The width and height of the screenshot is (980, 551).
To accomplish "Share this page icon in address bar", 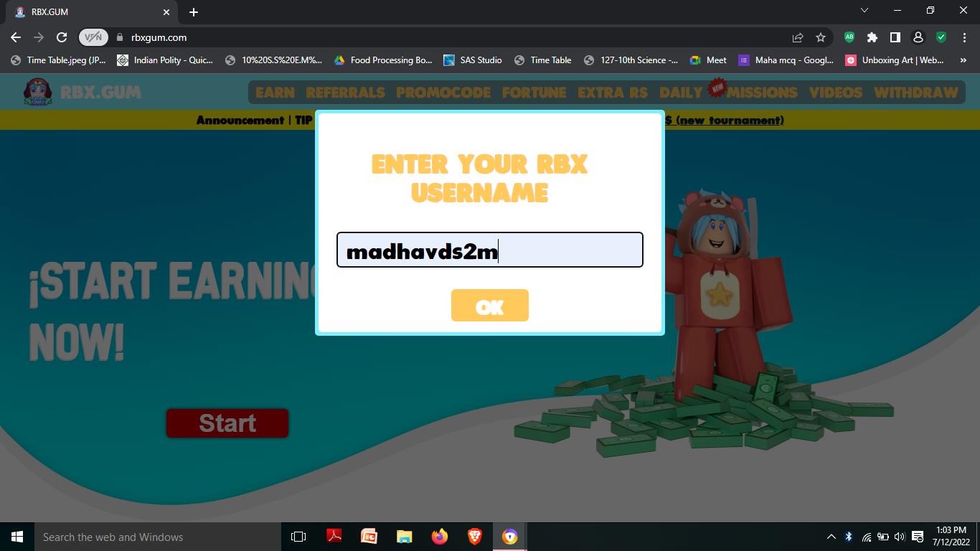I will pyautogui.click(x=798, y=37).
